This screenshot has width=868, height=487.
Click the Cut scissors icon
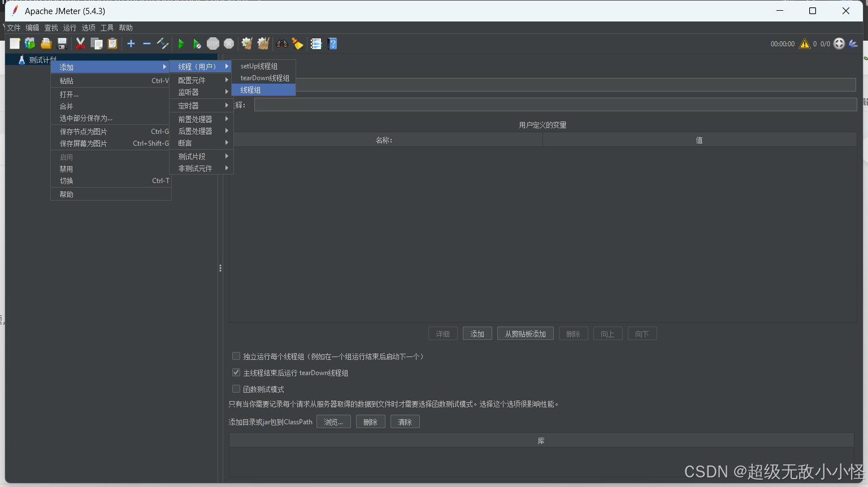(x=80, y=44)
